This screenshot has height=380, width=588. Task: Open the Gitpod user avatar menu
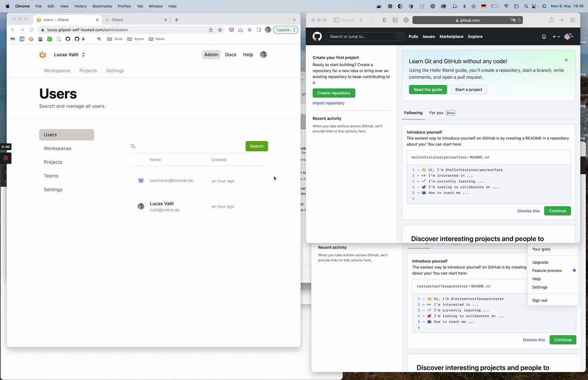click(263, 55)
